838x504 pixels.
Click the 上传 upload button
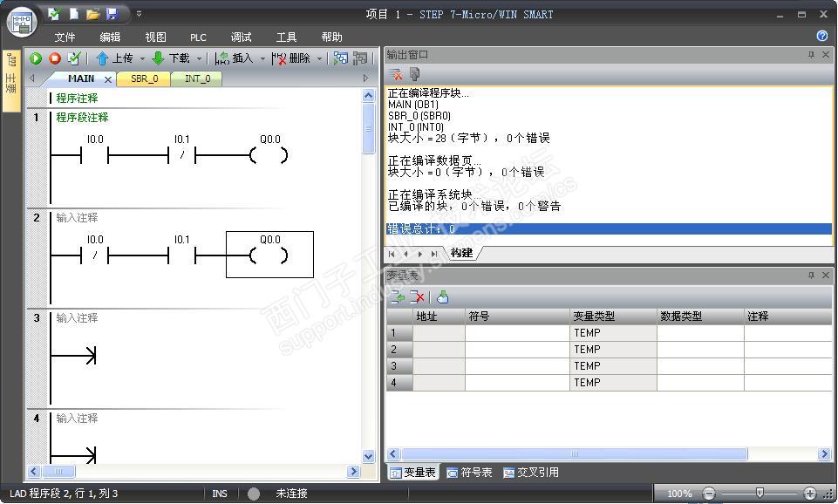tap(114, 58)
